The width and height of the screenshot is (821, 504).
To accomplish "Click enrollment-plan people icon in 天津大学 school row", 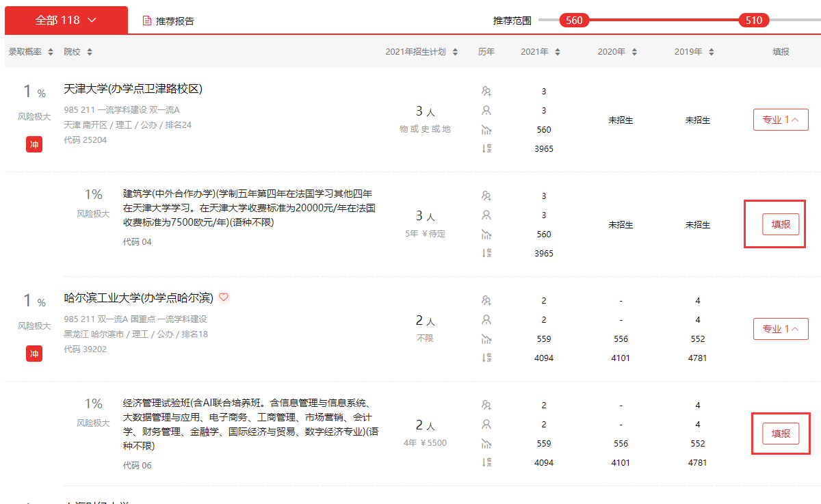I will (486, 91).
